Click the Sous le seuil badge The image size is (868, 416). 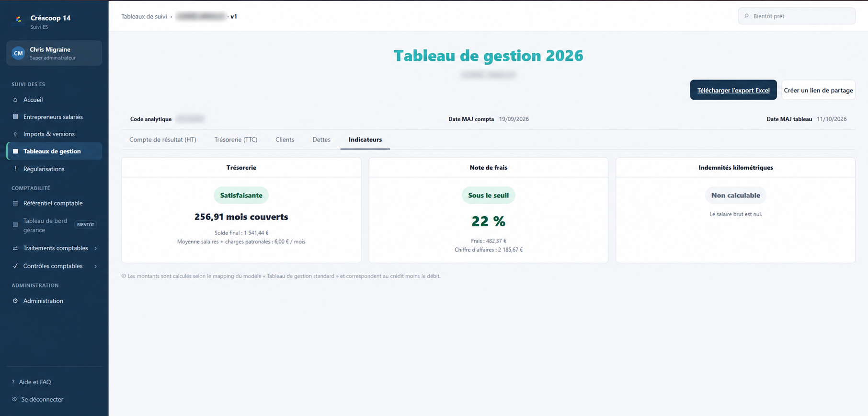coord(489,196)
